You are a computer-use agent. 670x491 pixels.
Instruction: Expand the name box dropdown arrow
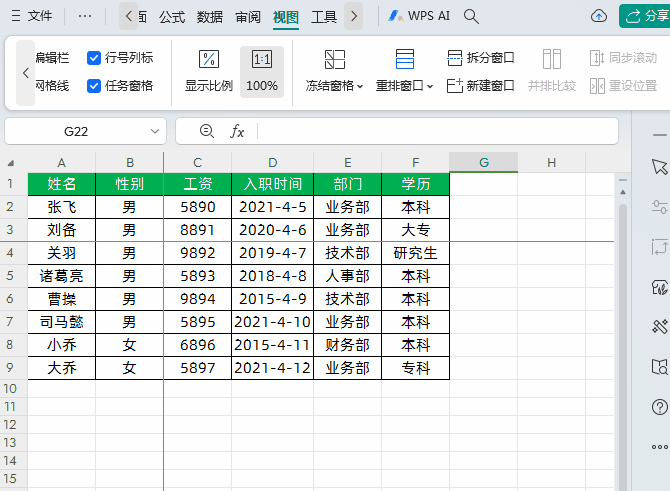[155, 131]
